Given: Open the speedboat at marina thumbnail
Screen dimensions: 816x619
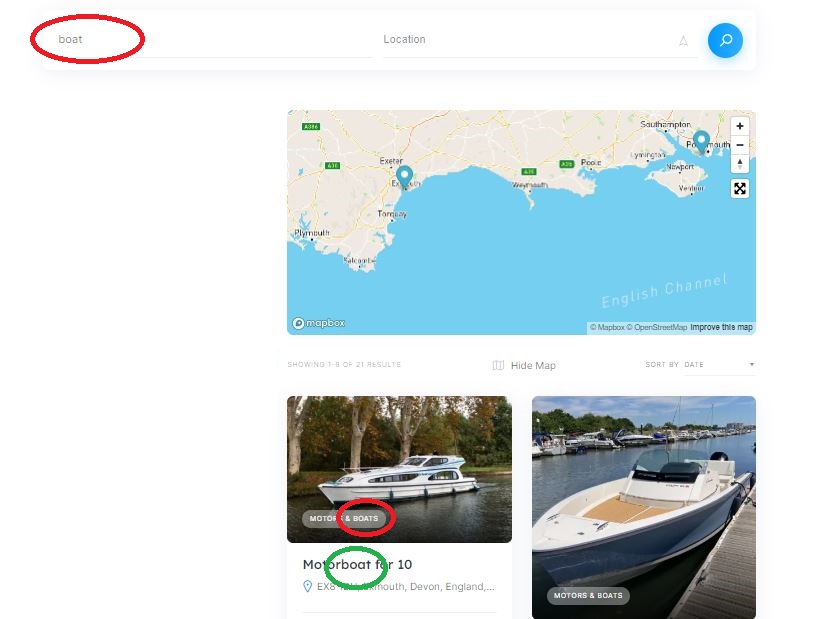Looking at the screenshot, I should pos(644,508).
